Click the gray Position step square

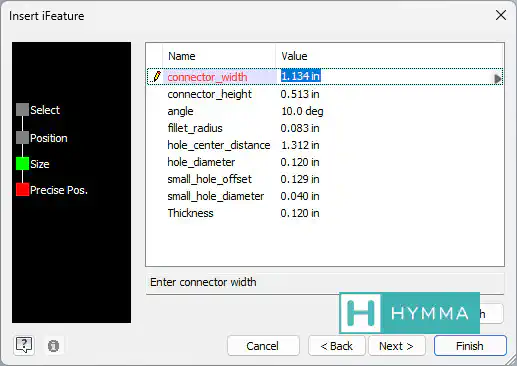[x=22, y=138]
